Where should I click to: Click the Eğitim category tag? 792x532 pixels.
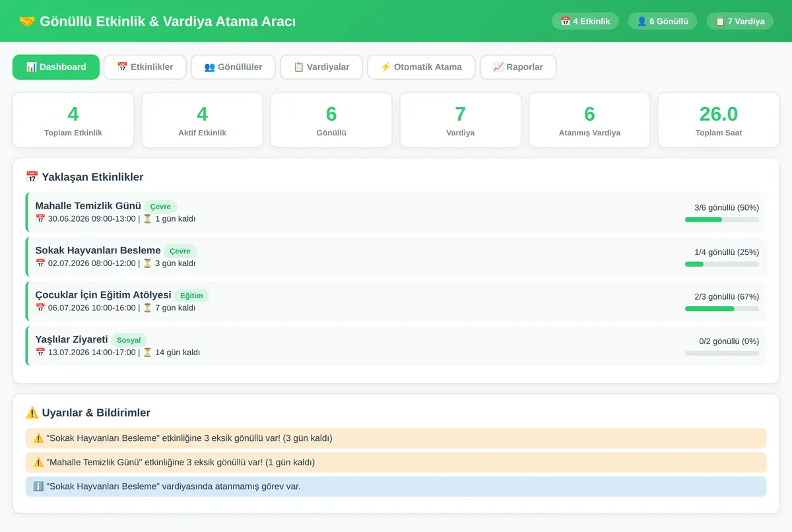coord(191,296)
